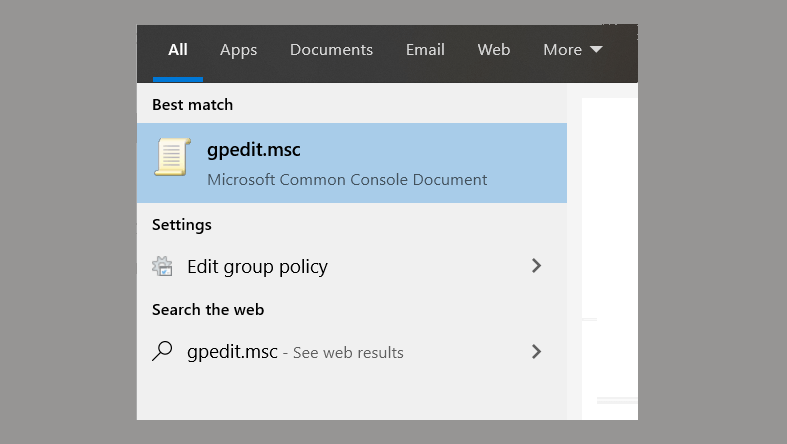Screen dimensions: 787x444
Task: Open Edit group policy settings result
Action: click(x=257, y=266)
